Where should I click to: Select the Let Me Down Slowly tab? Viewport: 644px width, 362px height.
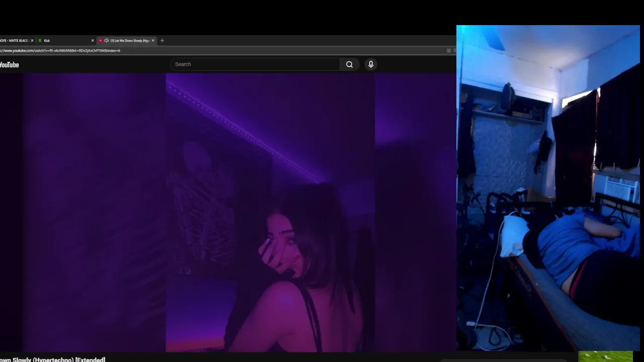pyautogui.click(x=127, y=40)
